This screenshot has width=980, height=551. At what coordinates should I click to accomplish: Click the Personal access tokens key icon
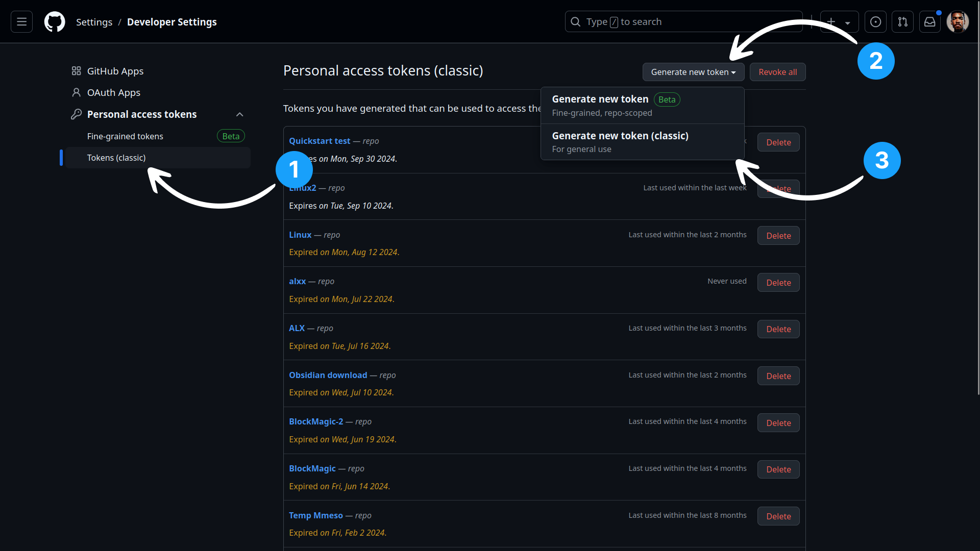[x=76, y=114]
